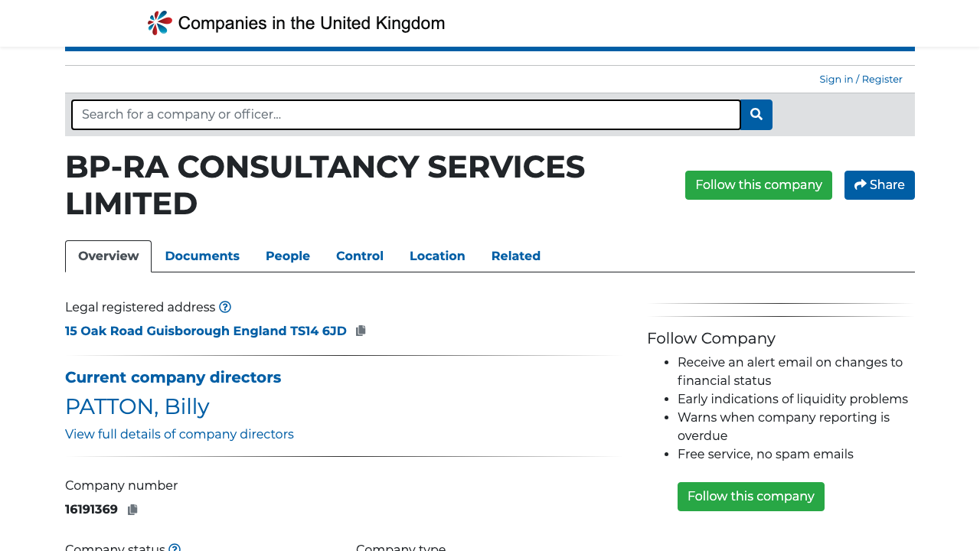
Task: Click the flower logo icon in the header
Action: 158,22
